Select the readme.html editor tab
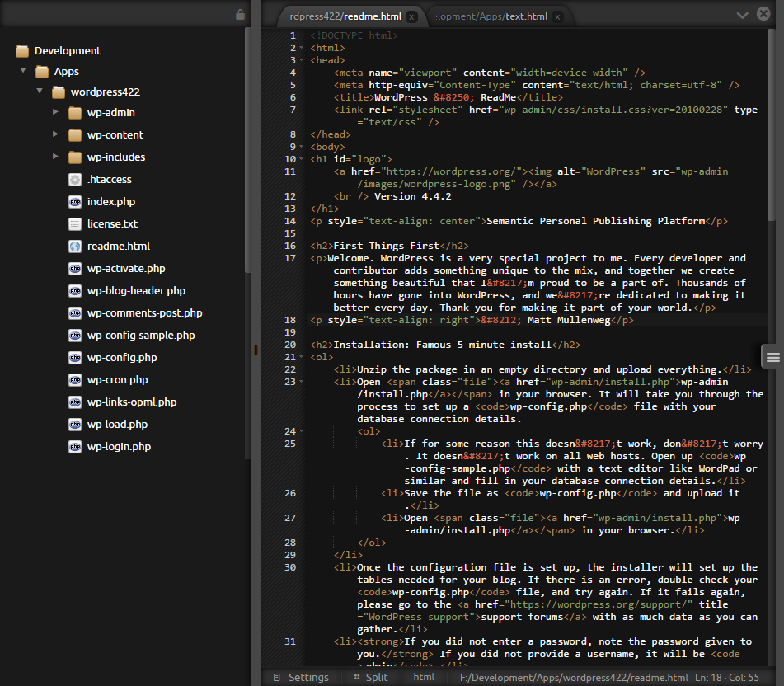The image size is (784, 686). (345, 16)
